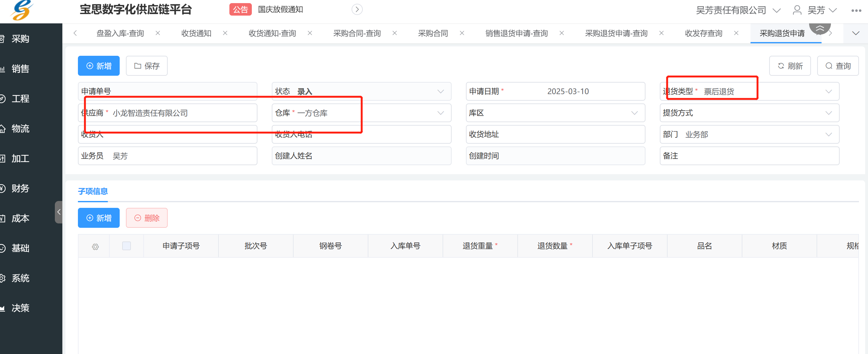Open the user profile icon for 吴芳

point(797,10)
